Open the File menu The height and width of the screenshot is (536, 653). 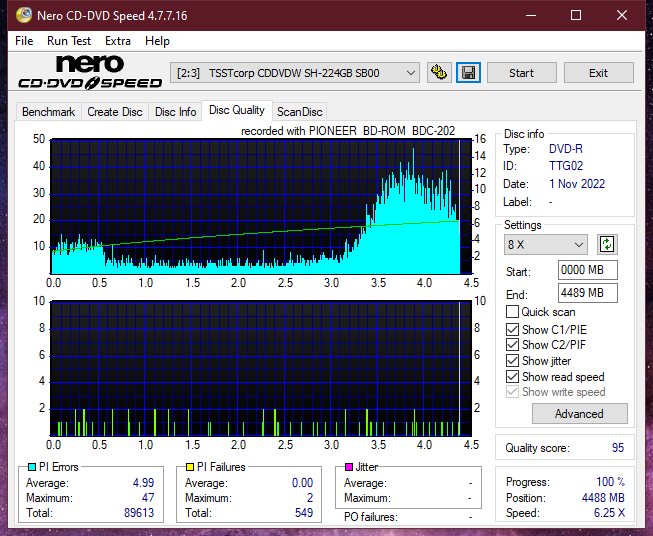tap(24, 41)
